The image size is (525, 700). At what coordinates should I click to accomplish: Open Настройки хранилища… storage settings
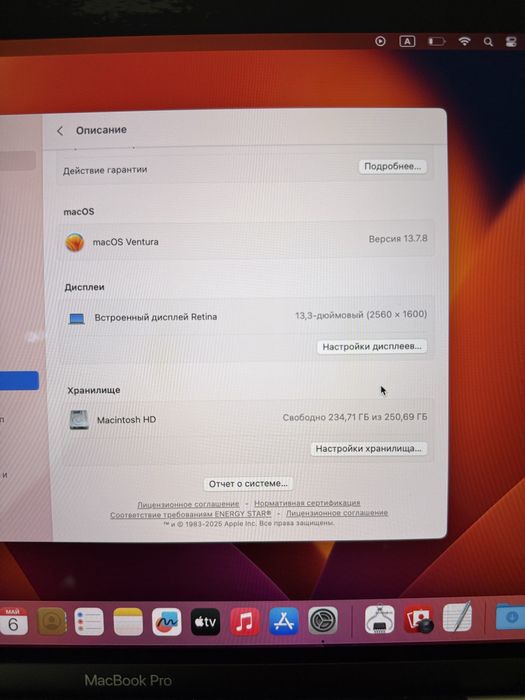click(368, 449)
